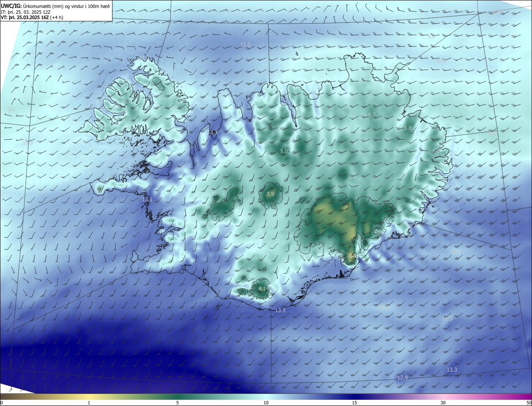Click the 5.8 value in east Iceland

click(x=408, y=128)
